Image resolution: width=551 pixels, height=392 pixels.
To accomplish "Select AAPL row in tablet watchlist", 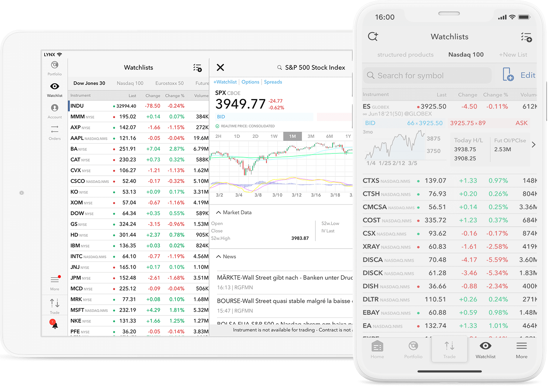I will click(139, 138).
